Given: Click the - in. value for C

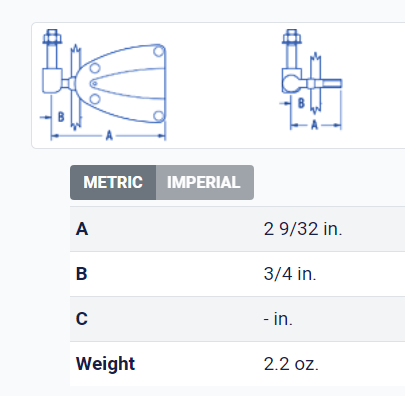Looking at the screenshot, I should pos(278,319).
